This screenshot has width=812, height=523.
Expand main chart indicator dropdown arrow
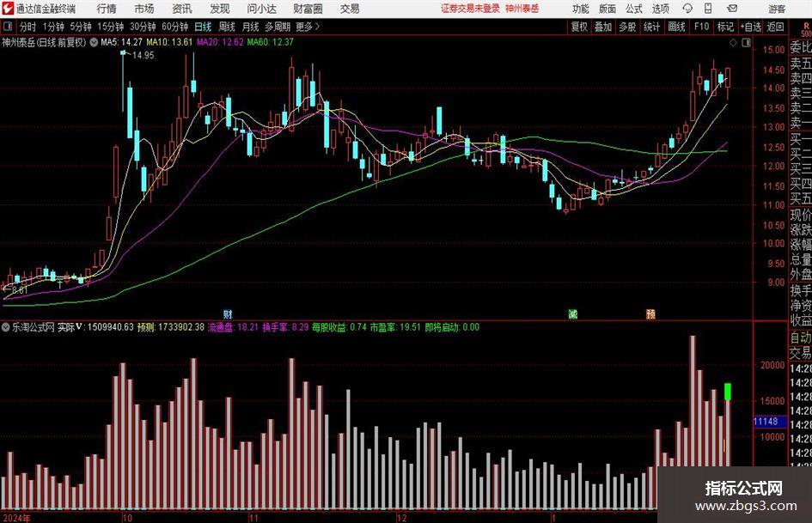[x=94, y=42]
